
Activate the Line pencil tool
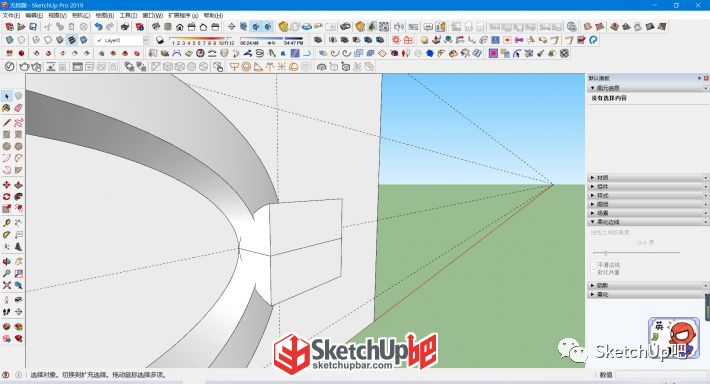pyautogui.click(x=6, y=123)
